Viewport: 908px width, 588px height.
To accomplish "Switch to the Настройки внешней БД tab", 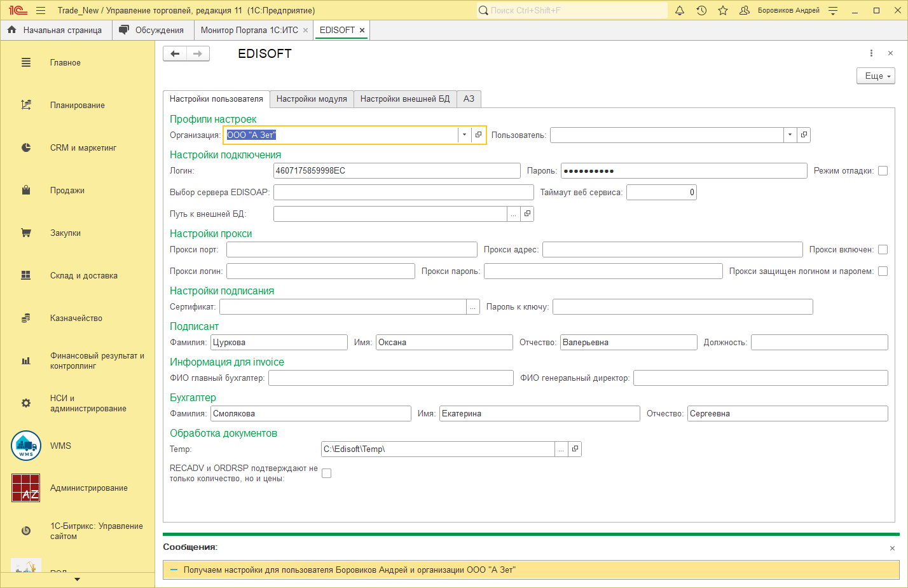I will (404, 99).
